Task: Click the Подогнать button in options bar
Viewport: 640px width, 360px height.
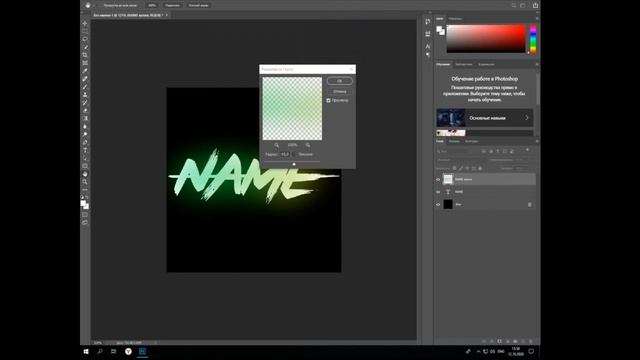Action: [x=172, y=5]
